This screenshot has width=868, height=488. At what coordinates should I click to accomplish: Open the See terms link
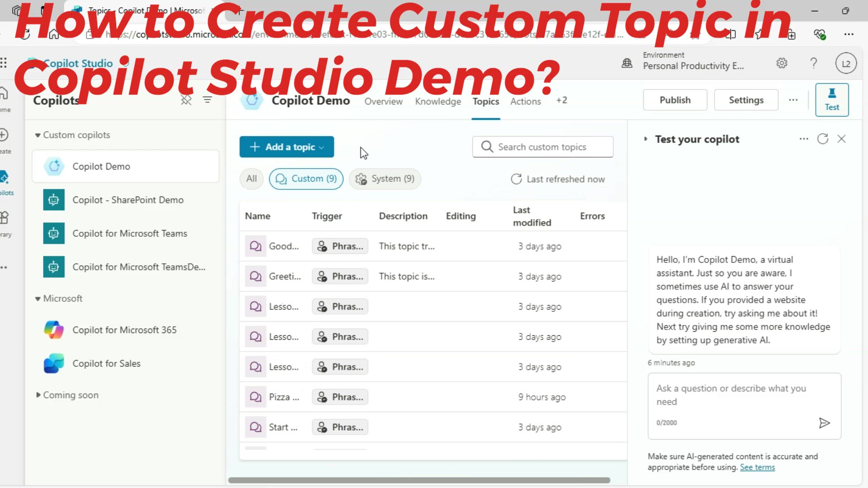click(x=757, y=467)
